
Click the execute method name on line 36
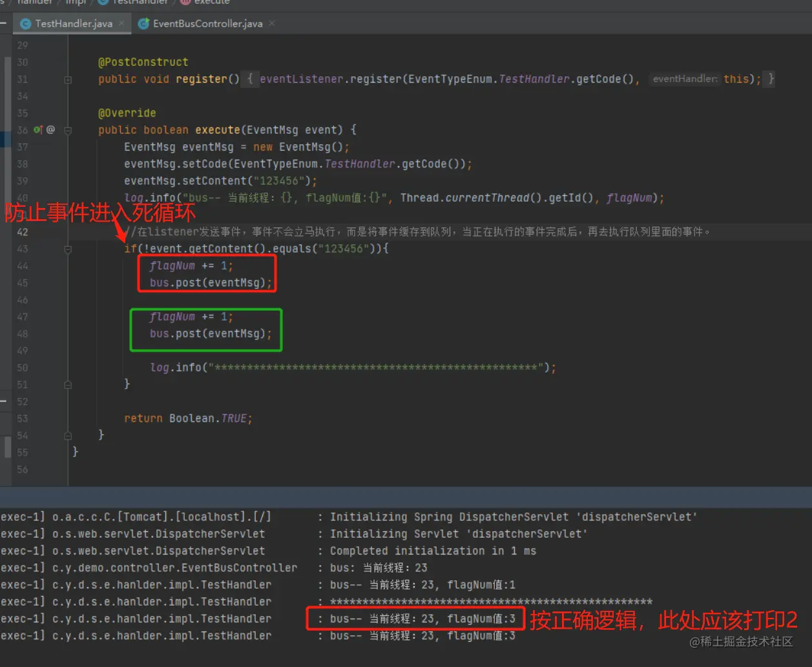point(218,130)
